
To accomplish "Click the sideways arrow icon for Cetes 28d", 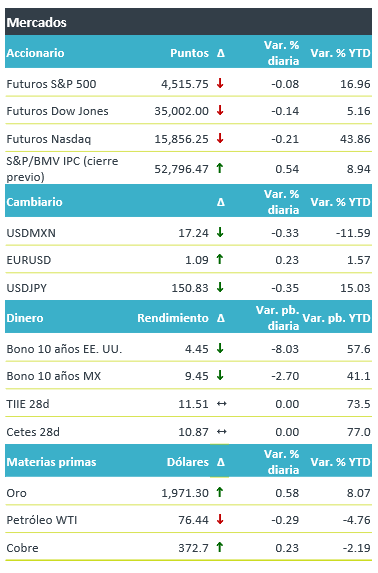I will click(222, 432).
